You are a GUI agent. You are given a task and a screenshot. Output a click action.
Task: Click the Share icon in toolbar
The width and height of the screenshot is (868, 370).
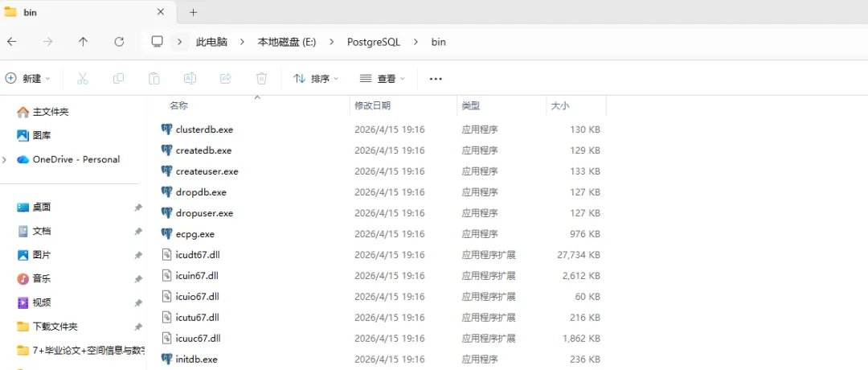(225, 79)
